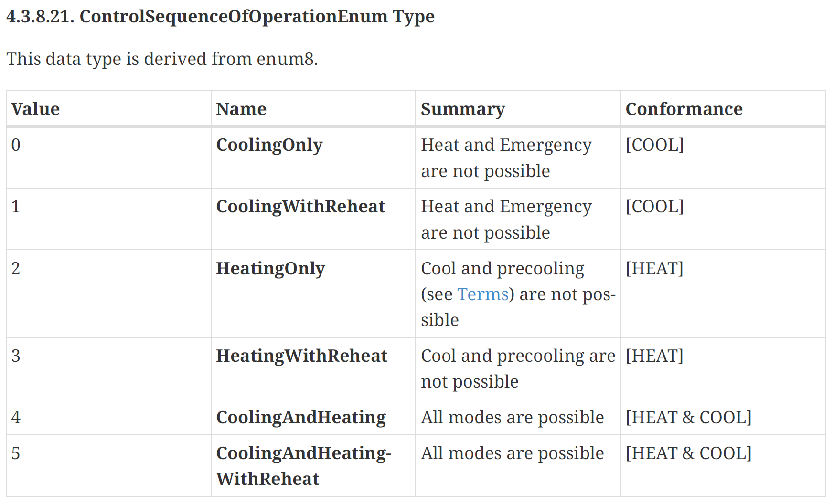Viewport: 834px width, 504px height.
Task: Click the Value column header
Action: (x=35, y=109)
